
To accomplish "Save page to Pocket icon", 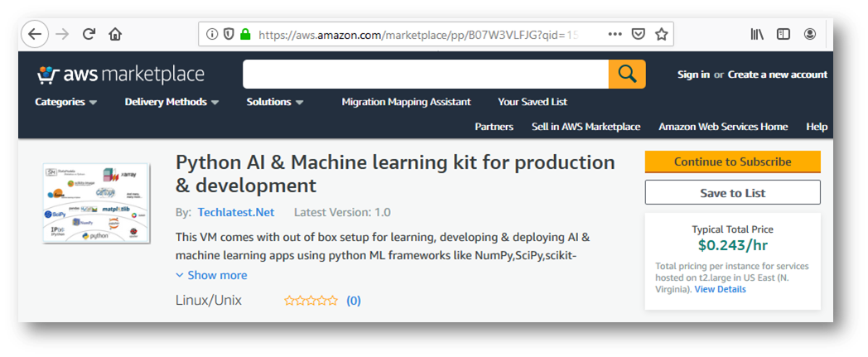I will 639,34.
